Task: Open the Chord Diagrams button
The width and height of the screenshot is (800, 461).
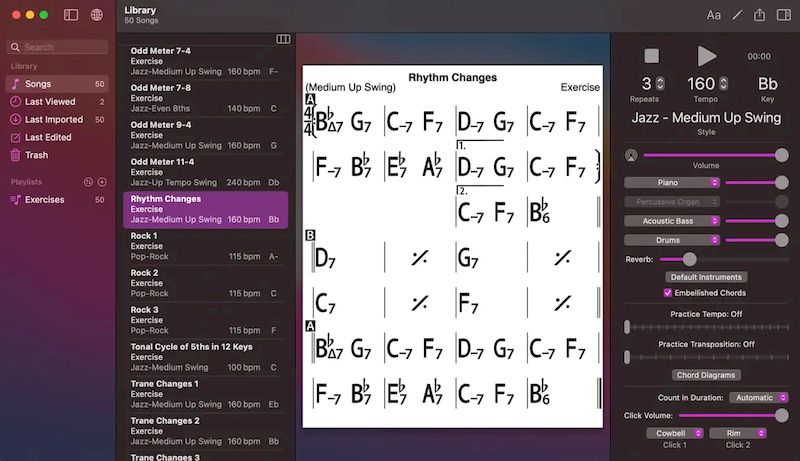Action: [706, 375]
